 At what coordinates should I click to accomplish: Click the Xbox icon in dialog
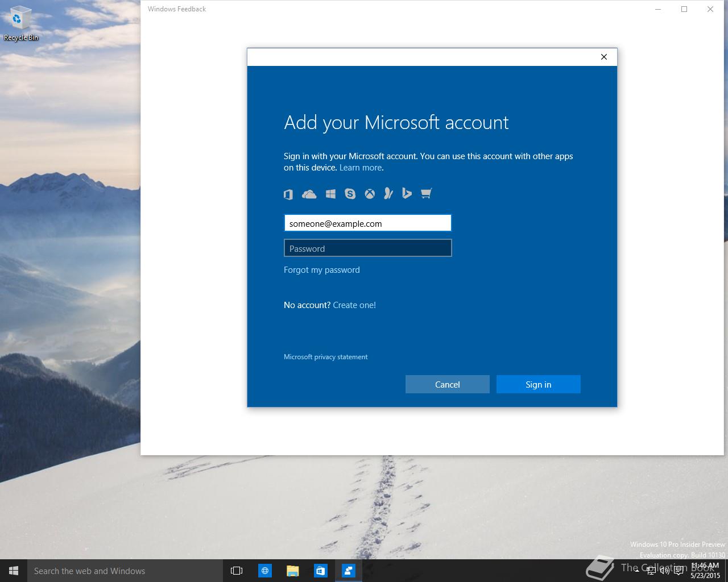pyautogui.click(x=370, y=194)
